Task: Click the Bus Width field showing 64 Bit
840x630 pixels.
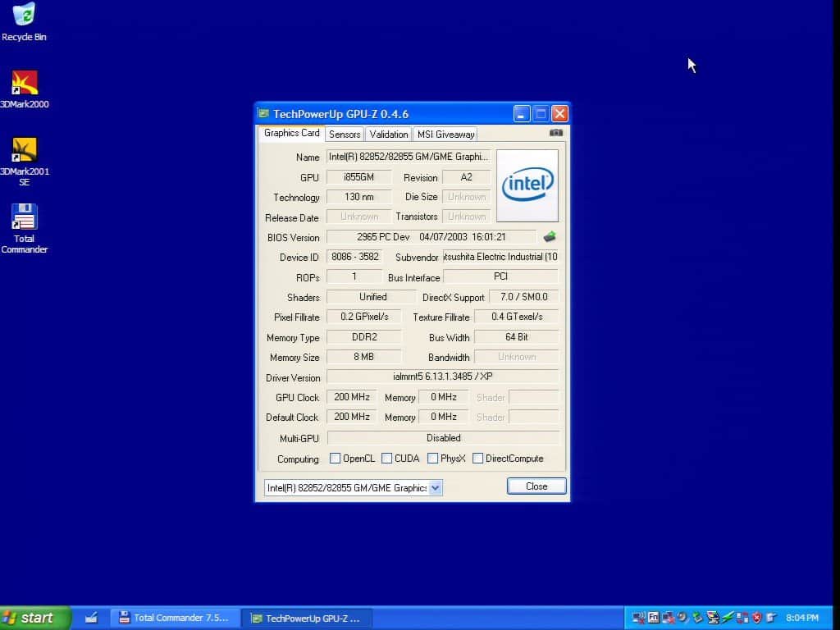Action: (x=517, y=336)
